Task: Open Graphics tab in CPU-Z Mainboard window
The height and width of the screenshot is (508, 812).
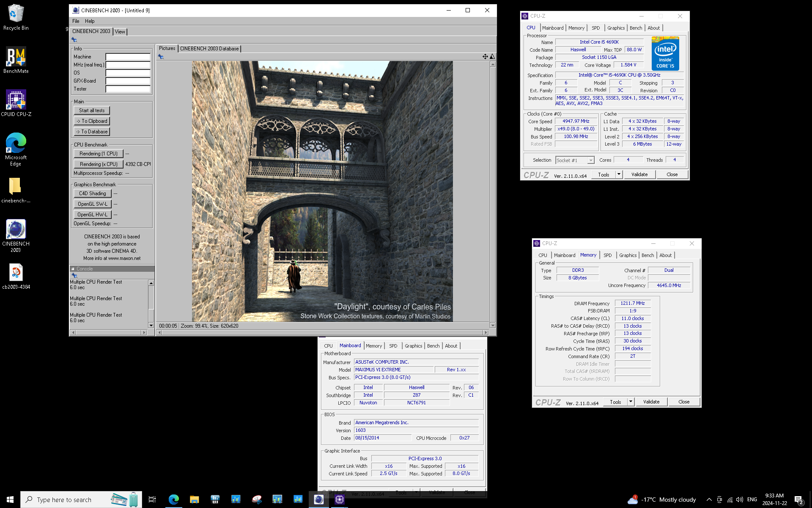Action: coord(413,346)
